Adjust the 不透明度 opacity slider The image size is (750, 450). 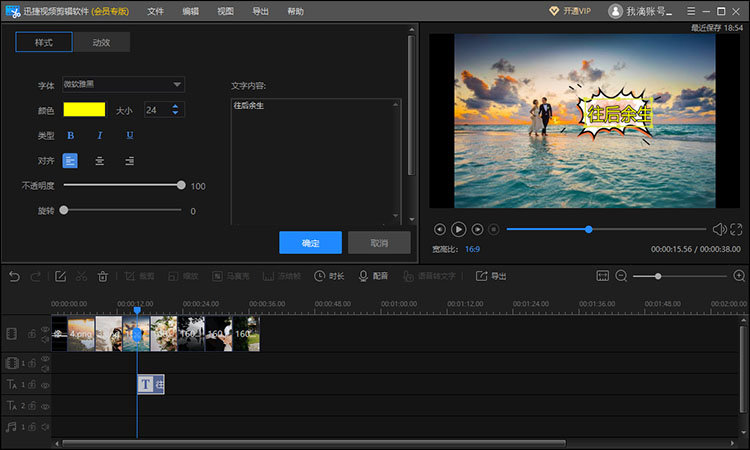click(122, 185)
